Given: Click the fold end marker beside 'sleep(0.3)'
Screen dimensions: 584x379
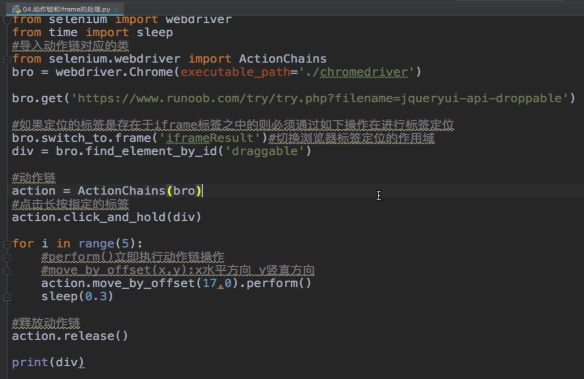Looking at the screenshot, I should [x=6, y=297].
